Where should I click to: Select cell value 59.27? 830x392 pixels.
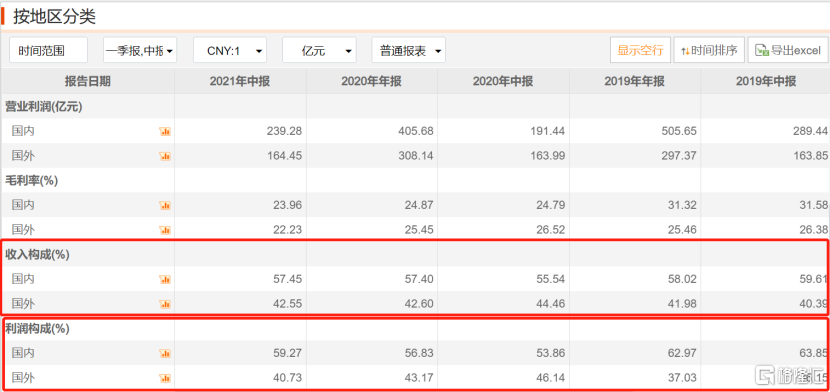(x=288, y=353)
